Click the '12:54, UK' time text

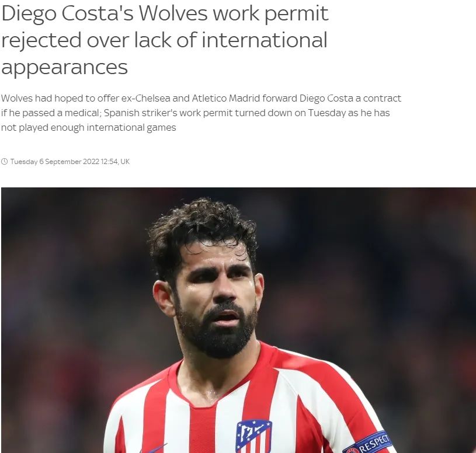click(115, 162)
